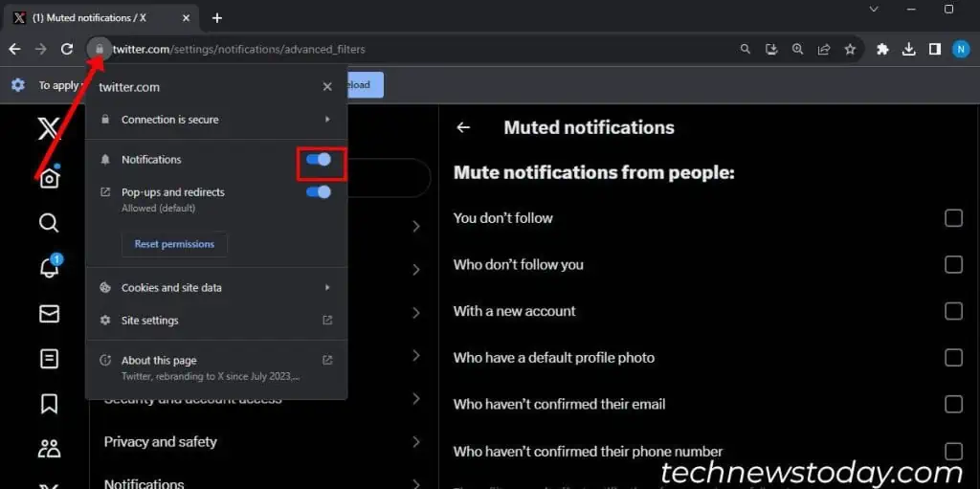Screen dimensions: 980x489
Task: Expand chevron beside Privacy and safety
Action: pyautogui.click(x=416, y=442)
